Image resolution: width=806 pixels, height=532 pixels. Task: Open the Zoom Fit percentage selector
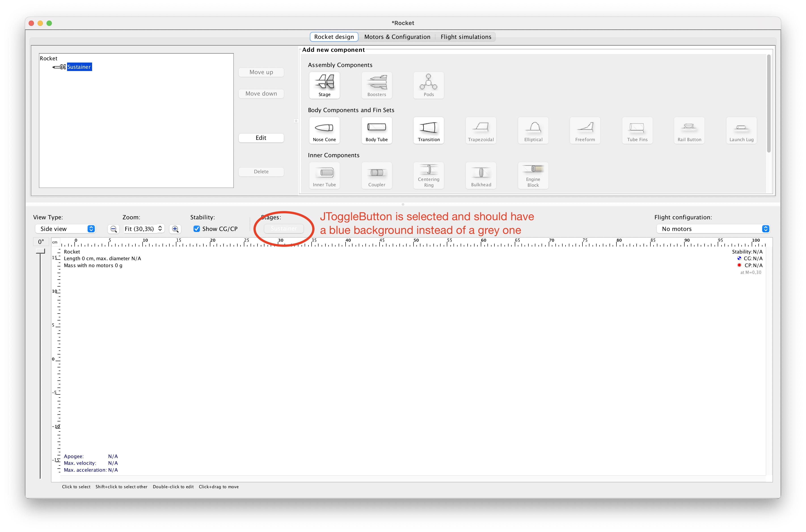[144, 229]
